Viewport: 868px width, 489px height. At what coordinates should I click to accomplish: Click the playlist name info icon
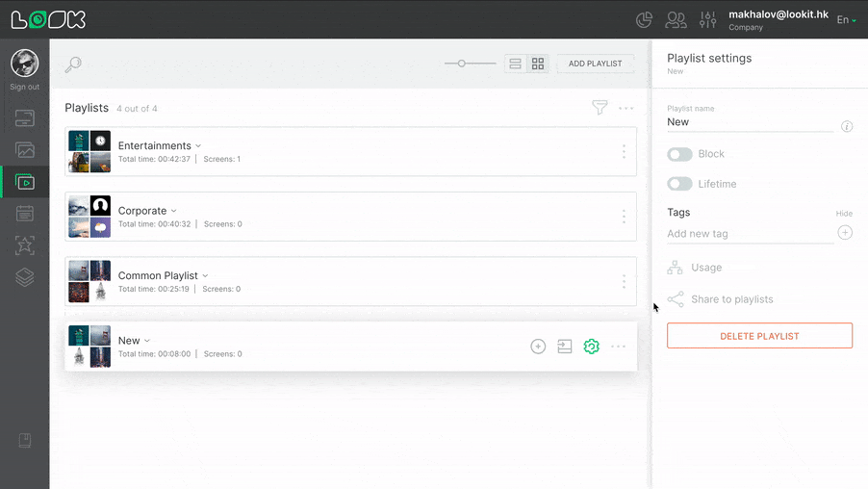847,126
